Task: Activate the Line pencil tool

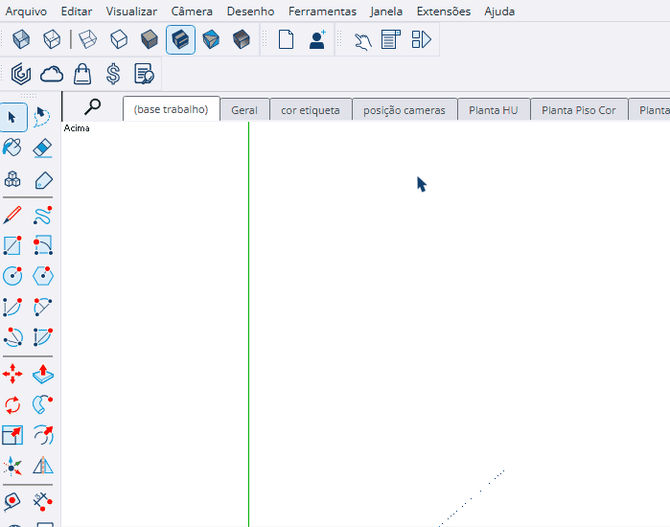Action: point(12,214)
